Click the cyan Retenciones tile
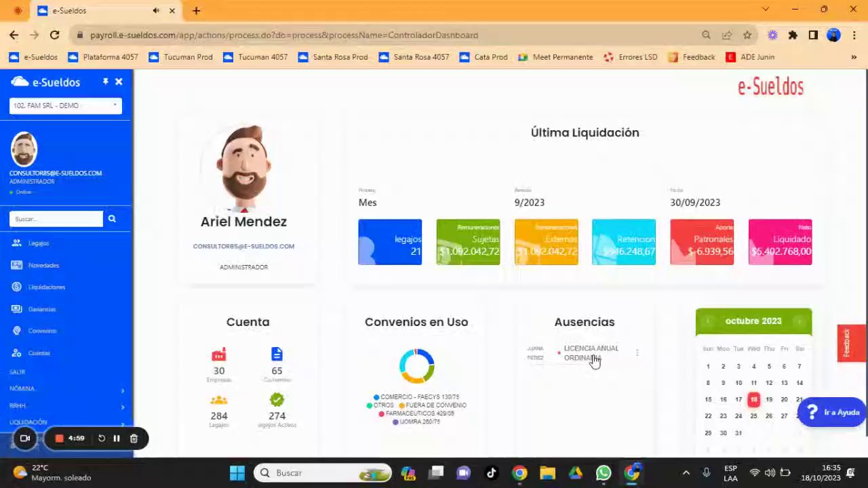The width and height of the screenshot is (868, 488). [x=624, y=242]
